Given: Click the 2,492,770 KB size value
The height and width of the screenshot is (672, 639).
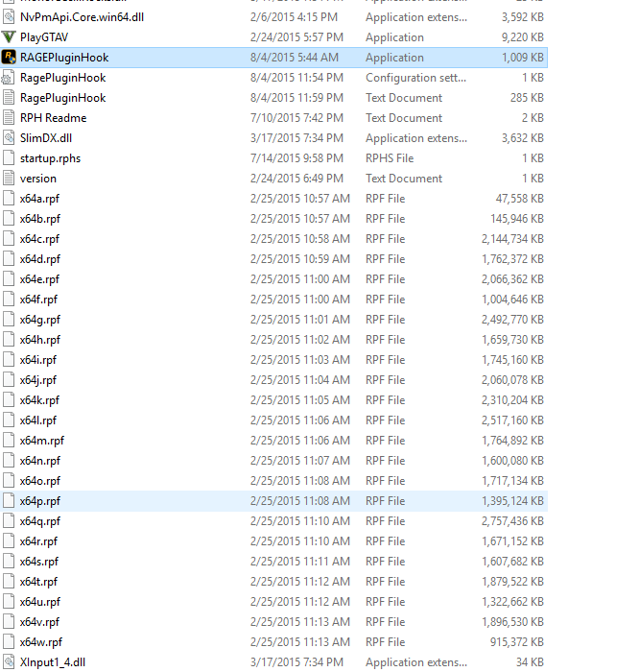Looking at the screenshot, I should point(512,320).
